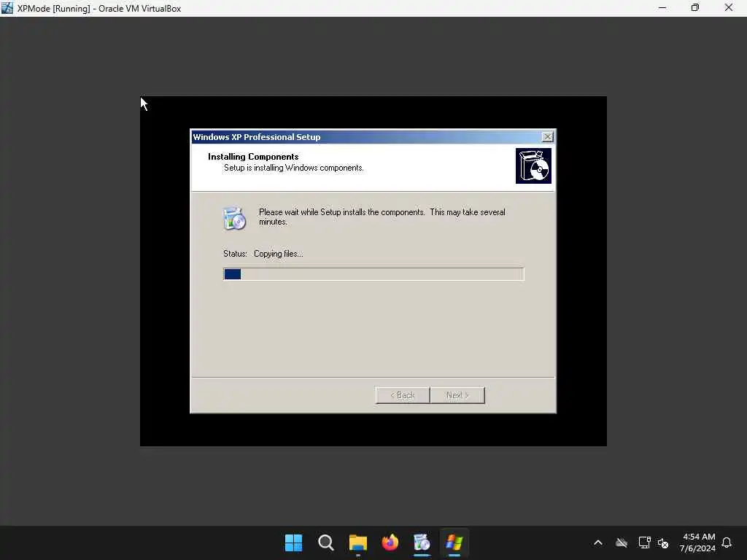Restore down the VirtualBox window
The height and width of the screenshot is (560, 747).
[x=695, y=7]
